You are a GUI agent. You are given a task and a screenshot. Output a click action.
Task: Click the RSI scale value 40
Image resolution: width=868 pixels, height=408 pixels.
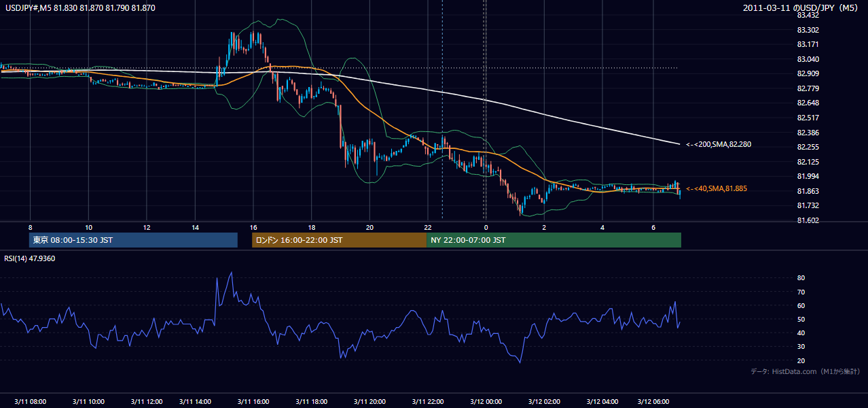pos(801,333)
